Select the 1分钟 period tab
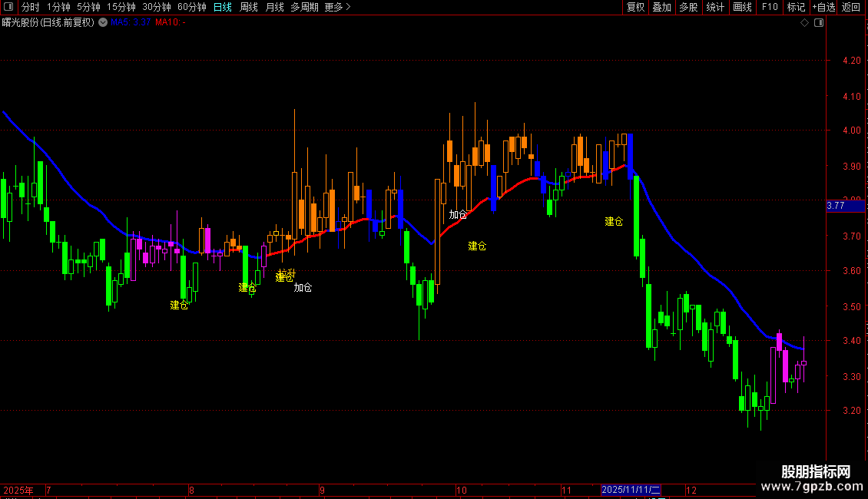This screenshot has height=499, width=868. click(x=58, y=7)
